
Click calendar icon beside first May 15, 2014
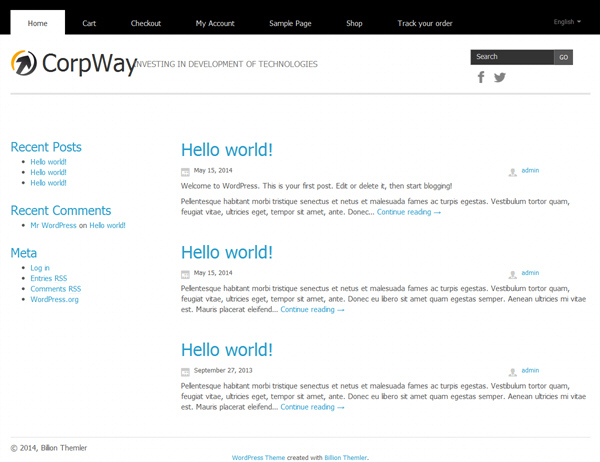point(185,172)
